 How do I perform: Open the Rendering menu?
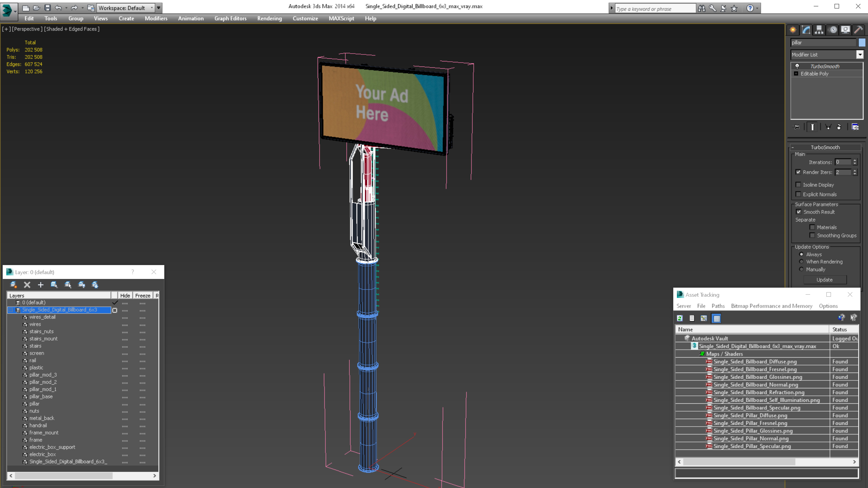pos(269,18)
